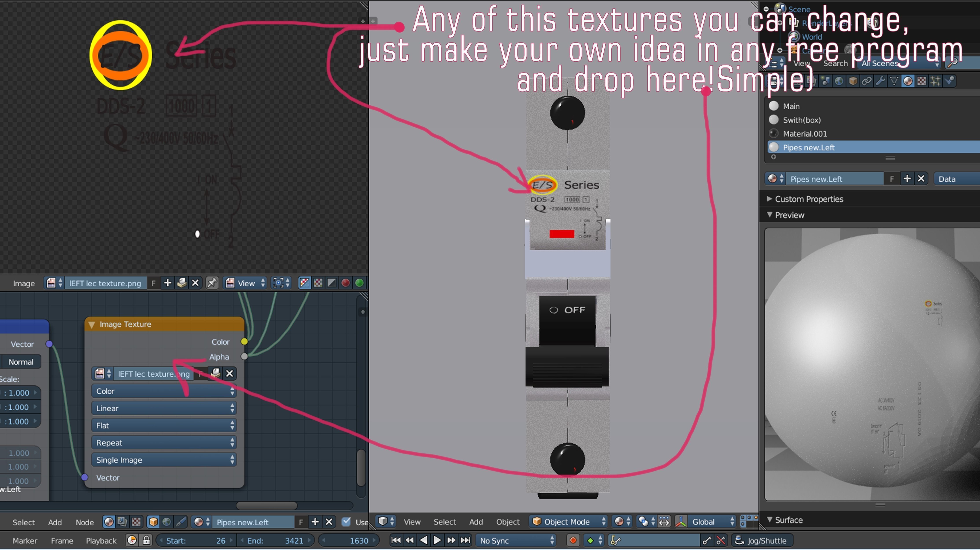Open the Linear interpolation dropdown
Screen dimensions: 980x550
(x=164, y=408)
